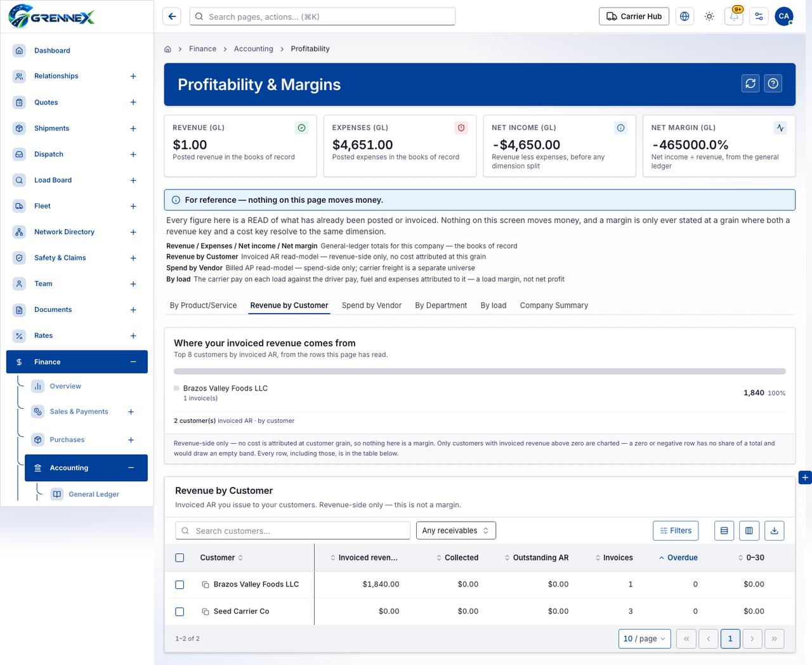
Task: Click the Carrier Hub button
Action: coord(634,16)
